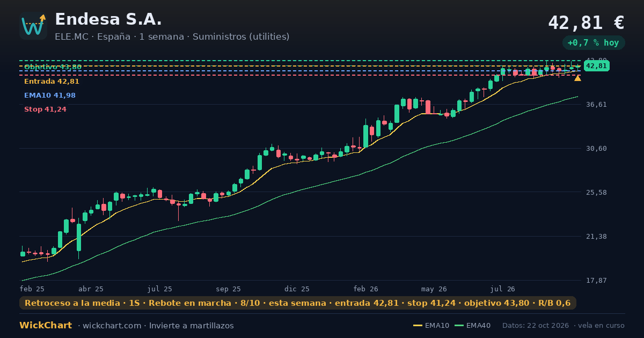This screenshot has height=338, width=644.
Task: Click the 17,87 price axis label
Action: click(596, 281)
